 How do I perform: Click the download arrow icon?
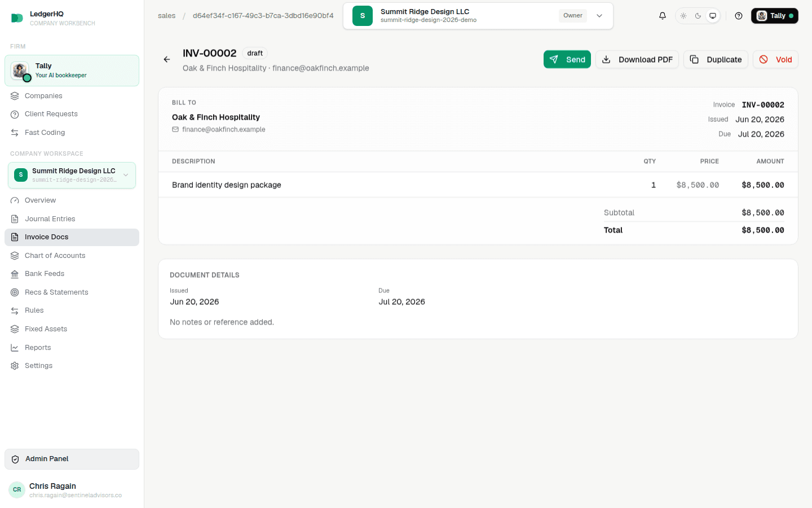pyautogui.click(x=606, y=59)
